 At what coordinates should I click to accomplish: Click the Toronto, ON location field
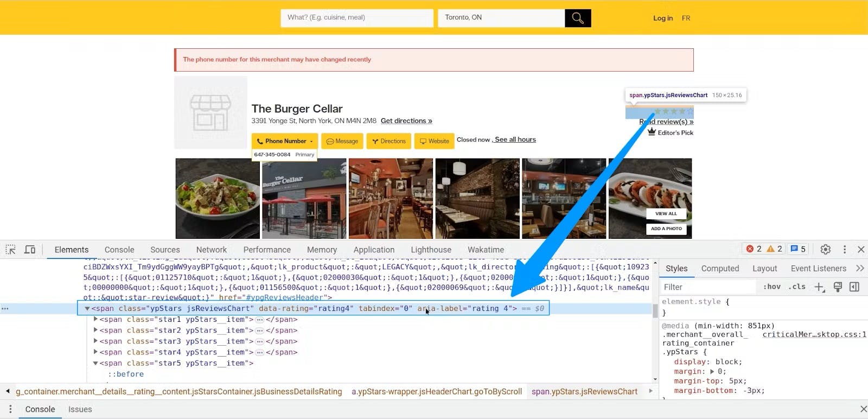[501, 18]
